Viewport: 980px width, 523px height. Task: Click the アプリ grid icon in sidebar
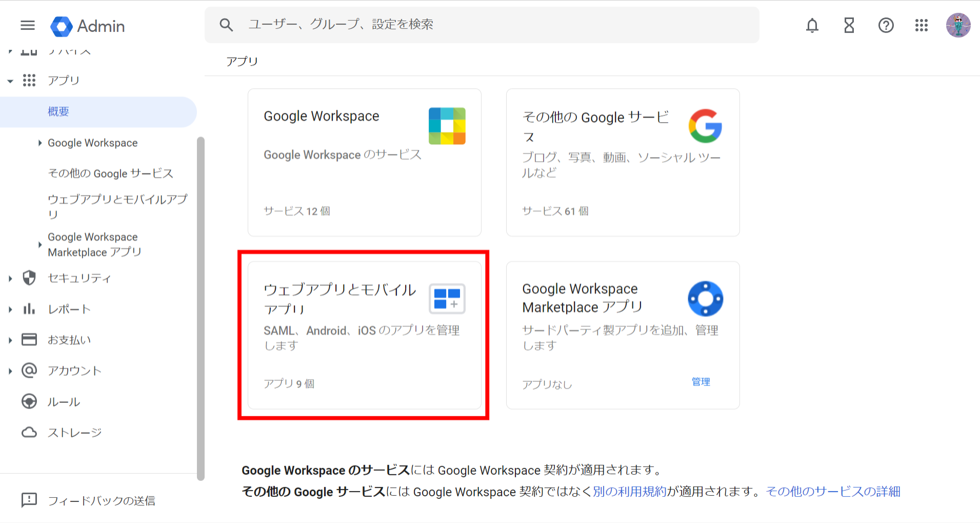pos(29,80)
